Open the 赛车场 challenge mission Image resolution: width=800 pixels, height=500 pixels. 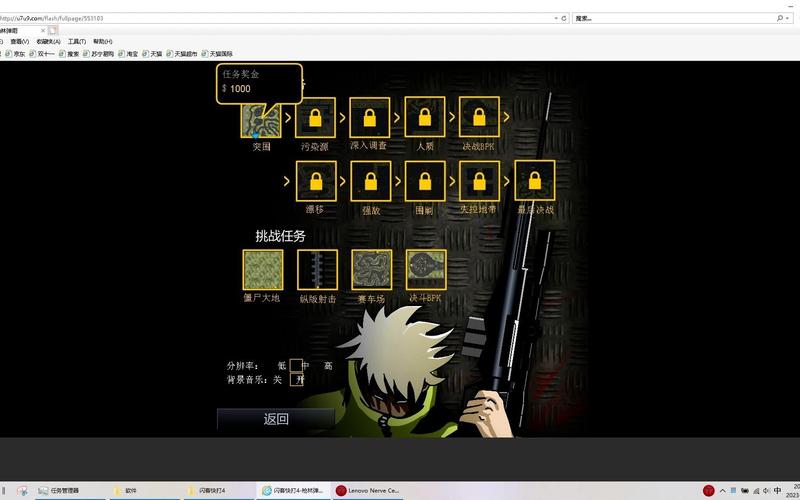pos(372,270)
